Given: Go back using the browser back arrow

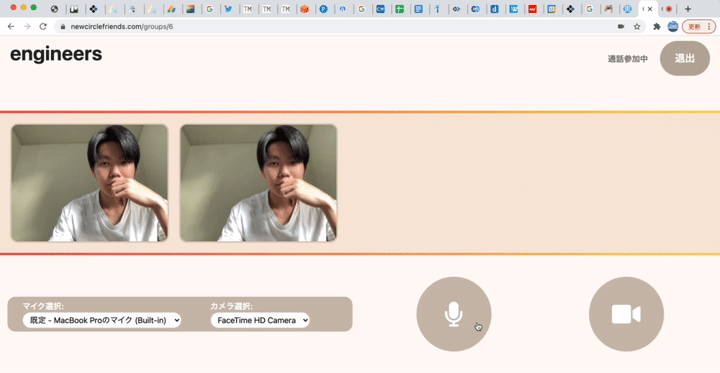Looking at the screenshot, I should coord(11,27).
